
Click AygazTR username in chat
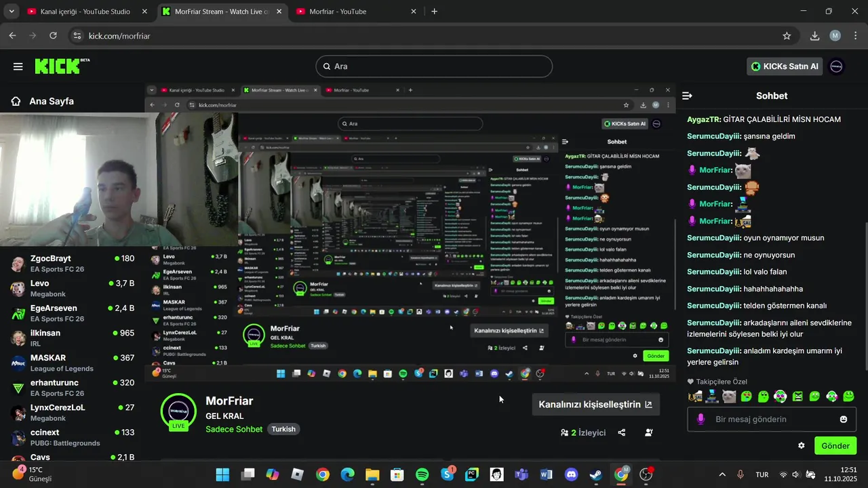tap(703, 119)
